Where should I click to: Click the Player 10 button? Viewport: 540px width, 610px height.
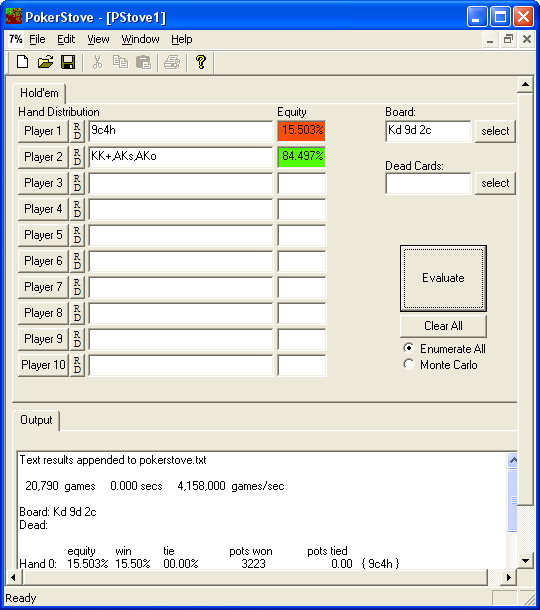[43, 365]
